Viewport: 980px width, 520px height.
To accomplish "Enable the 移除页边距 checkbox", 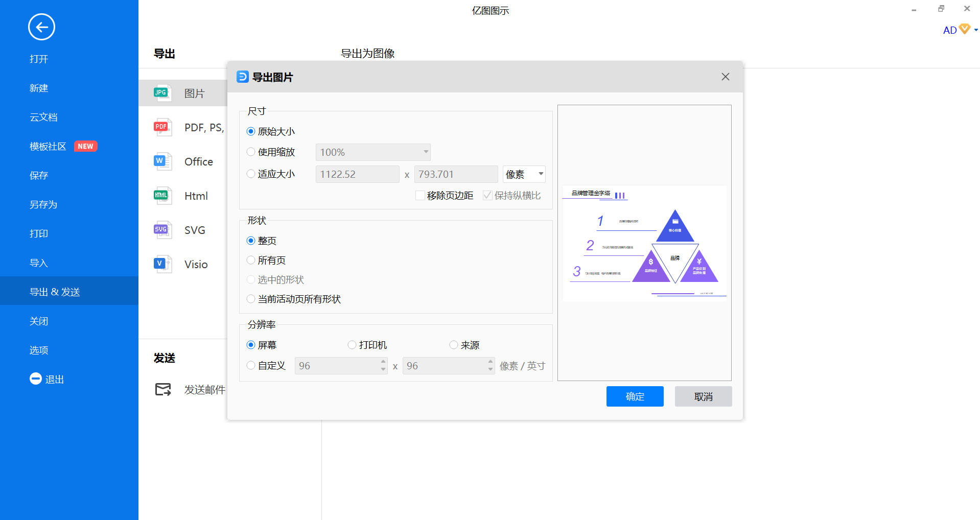I will coord(420,195).
